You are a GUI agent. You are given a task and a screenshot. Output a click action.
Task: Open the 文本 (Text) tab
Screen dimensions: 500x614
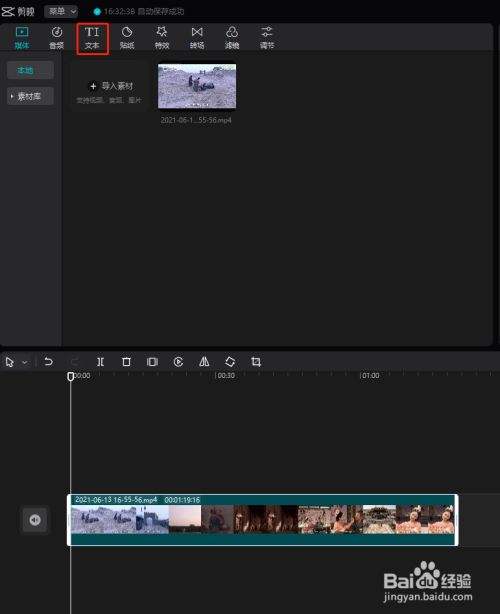pyautogui.click(x=92, y=38)
